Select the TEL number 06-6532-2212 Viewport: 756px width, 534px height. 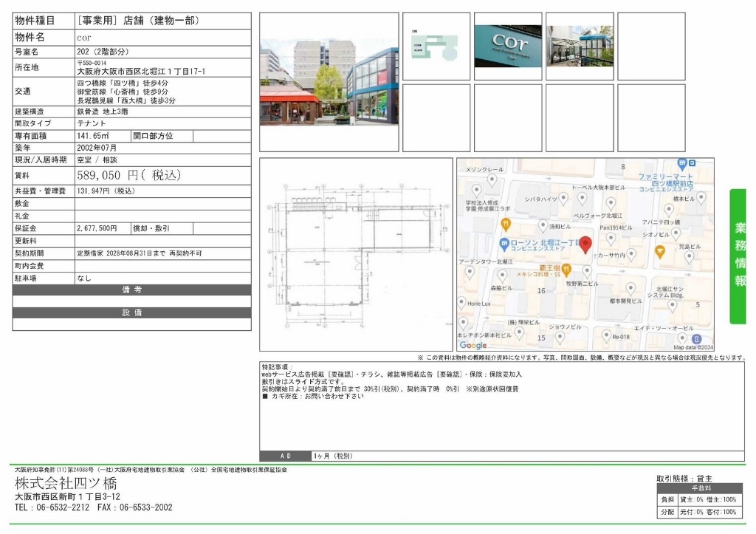63,507
